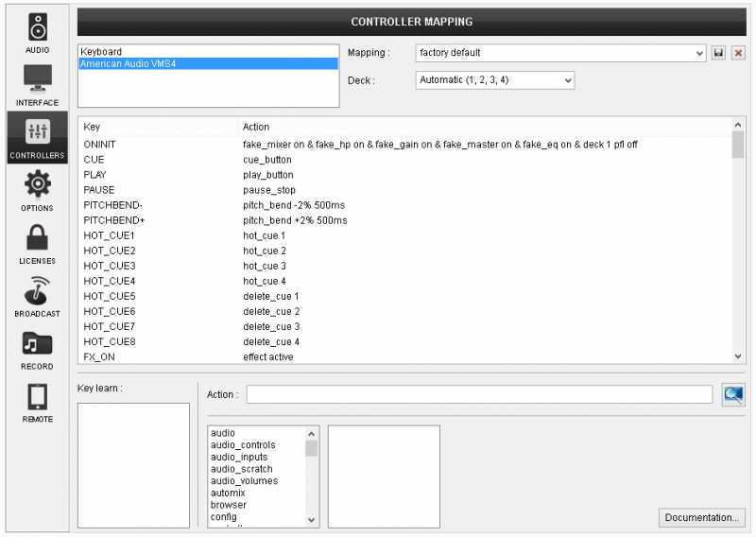Save the mapping with floppy disk icon
Viewport: 756px width, 537px height.
pos(719,53)
